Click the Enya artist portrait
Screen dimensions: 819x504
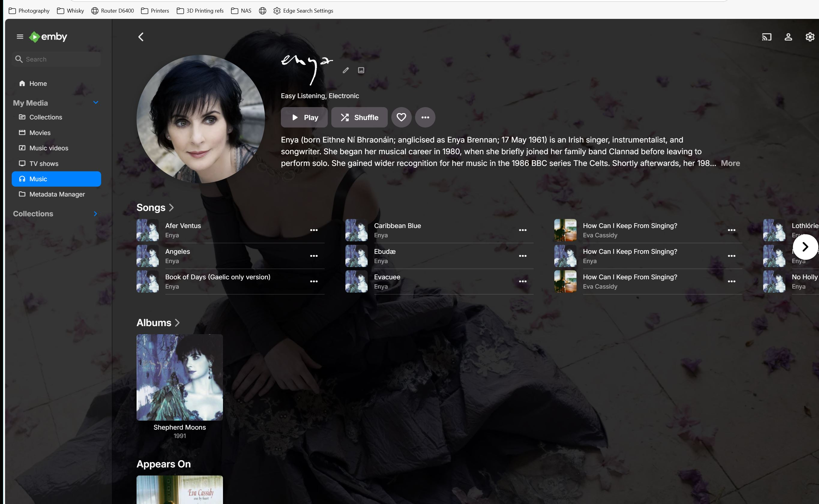tap(201, 119)
